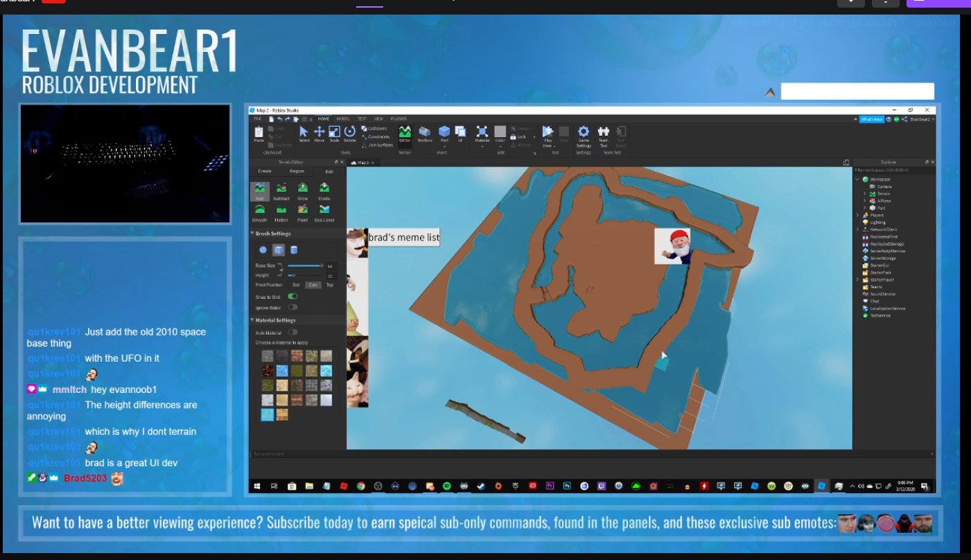Adjust the Base Size slider
This screenshot has width=971, height=560.
pos(306,265)
